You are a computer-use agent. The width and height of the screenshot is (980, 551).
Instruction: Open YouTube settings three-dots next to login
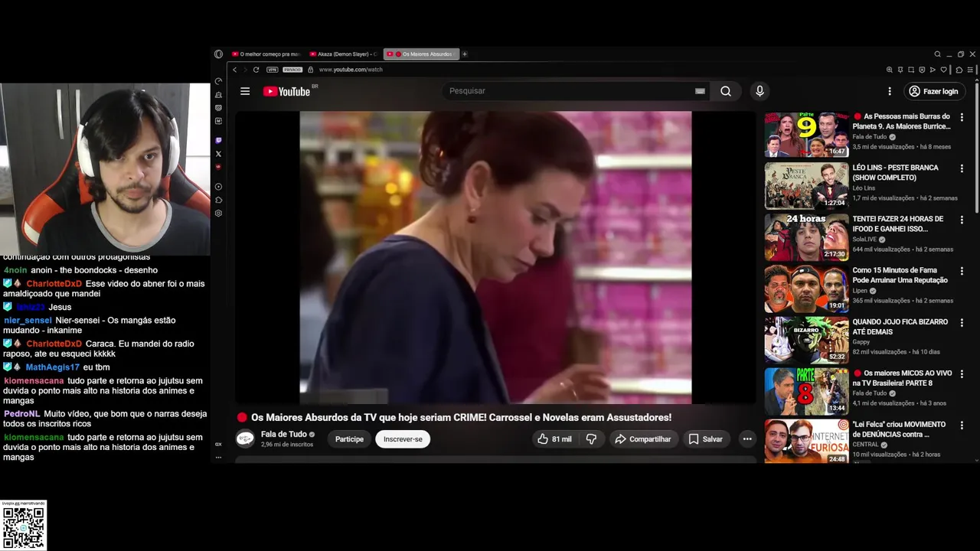[890, 91]
